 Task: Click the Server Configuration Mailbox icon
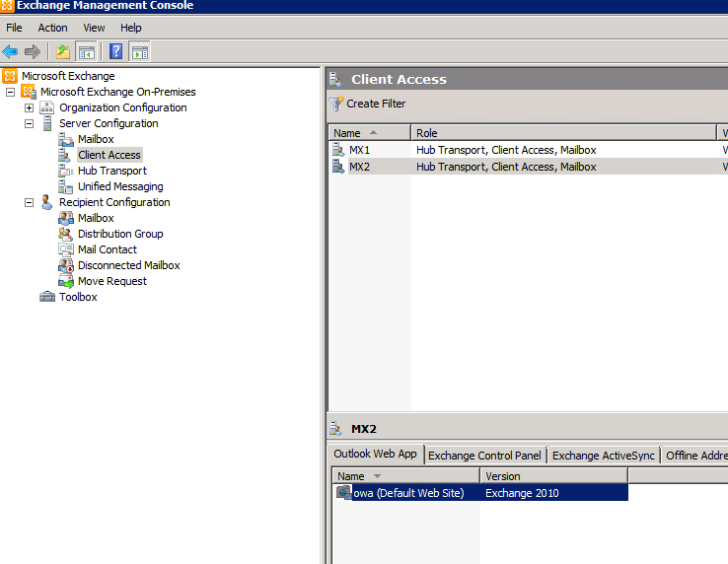pos(66,139)
